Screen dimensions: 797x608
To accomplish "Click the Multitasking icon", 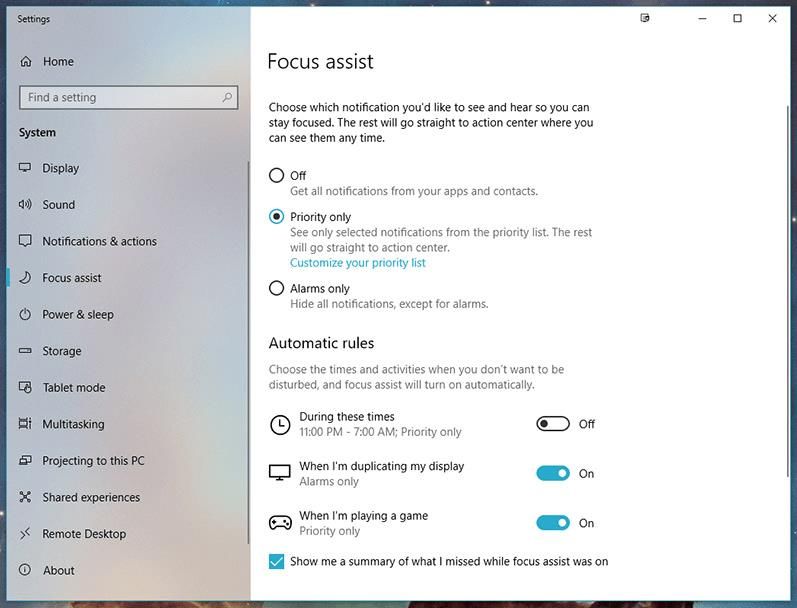I will point(25,423).
